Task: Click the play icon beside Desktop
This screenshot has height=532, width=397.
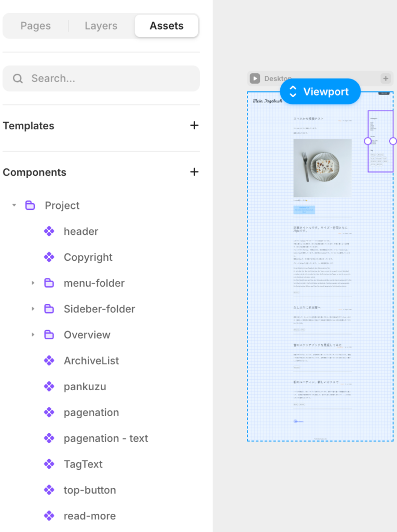Action: point(255,78)
